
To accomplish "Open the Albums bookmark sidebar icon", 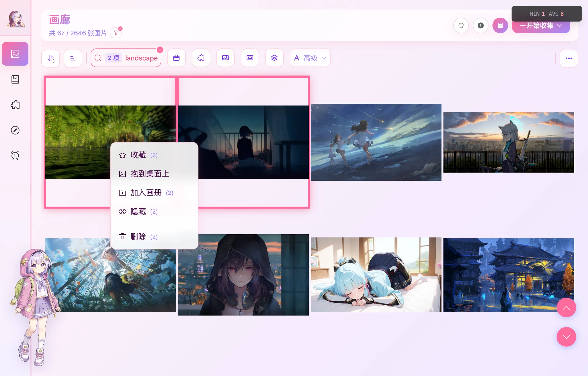I will click(x=15, y=79).
